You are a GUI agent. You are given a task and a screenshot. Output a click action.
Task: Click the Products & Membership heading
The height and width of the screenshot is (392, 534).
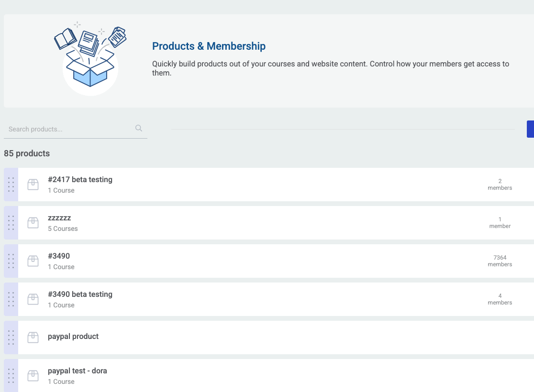click(209, 46)
